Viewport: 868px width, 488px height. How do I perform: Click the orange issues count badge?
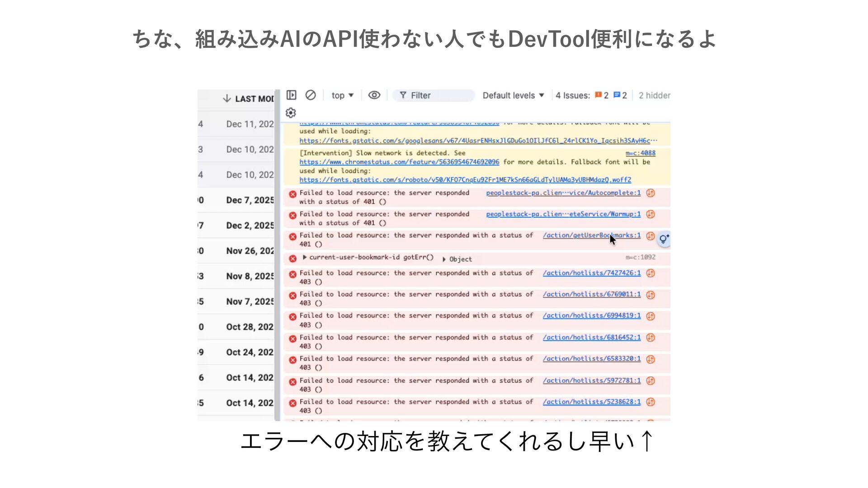pos(601,95)
